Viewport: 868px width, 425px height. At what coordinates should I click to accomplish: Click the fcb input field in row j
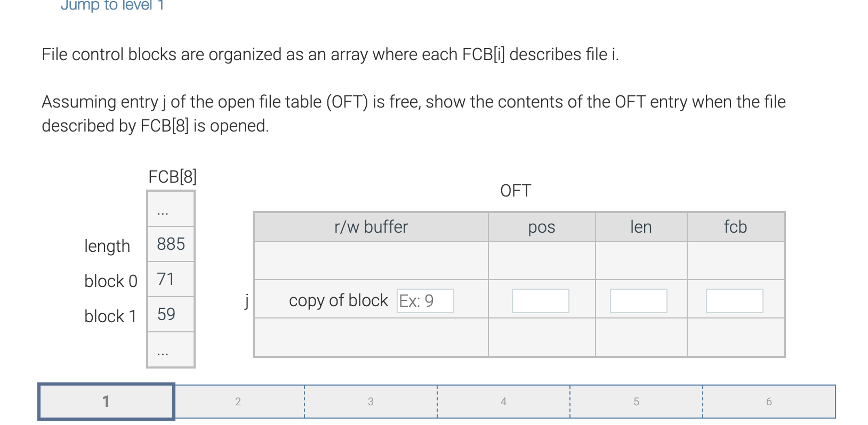[735, 301]
